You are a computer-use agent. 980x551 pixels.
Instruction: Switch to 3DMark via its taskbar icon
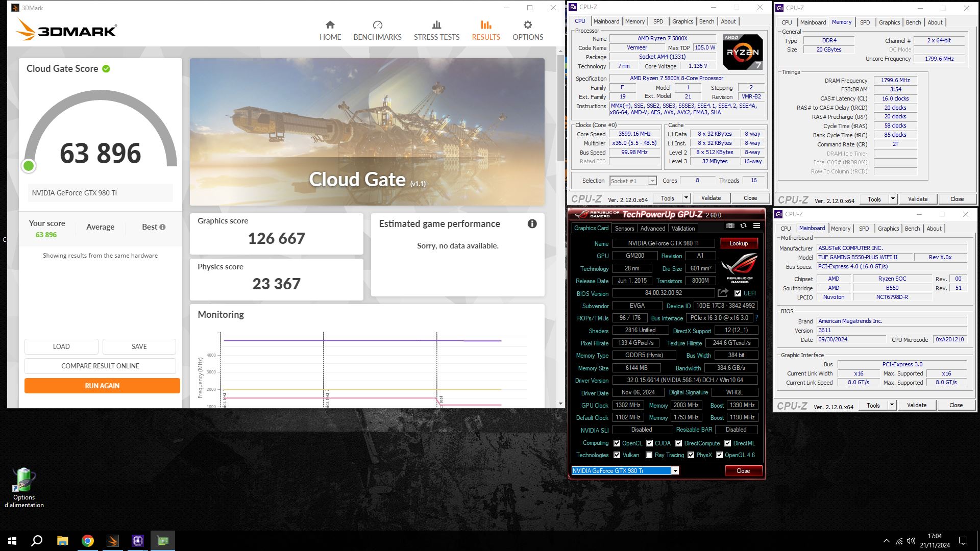[113, 541]
